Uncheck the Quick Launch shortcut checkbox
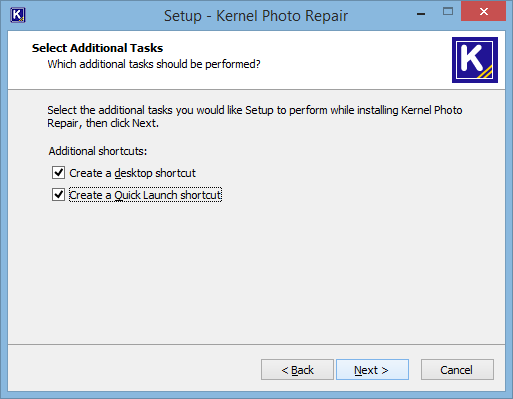The image size is (513, 399). pos(58,195)
